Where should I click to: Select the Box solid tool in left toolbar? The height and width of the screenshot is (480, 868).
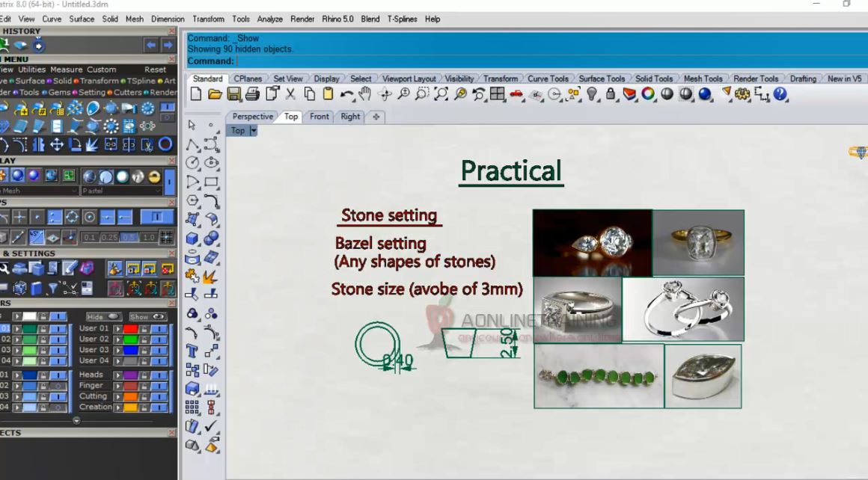pyautogui.click(x=192, y=239)
